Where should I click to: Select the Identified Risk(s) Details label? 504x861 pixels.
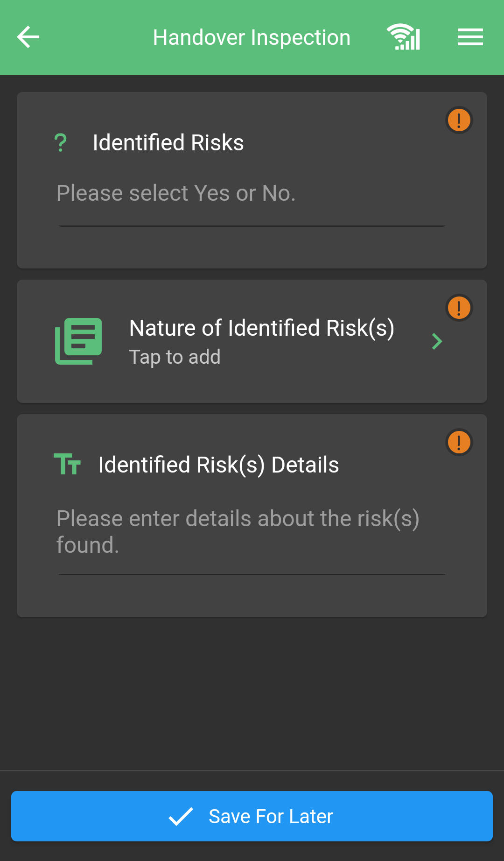click(219, 465)
